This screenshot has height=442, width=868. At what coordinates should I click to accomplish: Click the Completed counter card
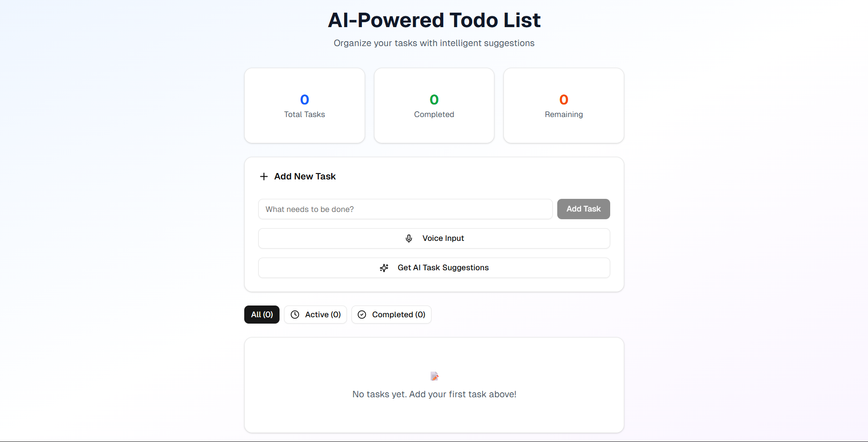point(434,105)
